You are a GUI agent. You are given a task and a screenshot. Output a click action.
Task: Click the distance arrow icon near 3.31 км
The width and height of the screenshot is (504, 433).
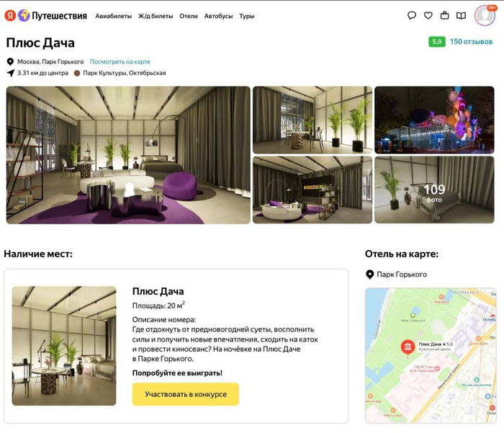coord(11,73)
